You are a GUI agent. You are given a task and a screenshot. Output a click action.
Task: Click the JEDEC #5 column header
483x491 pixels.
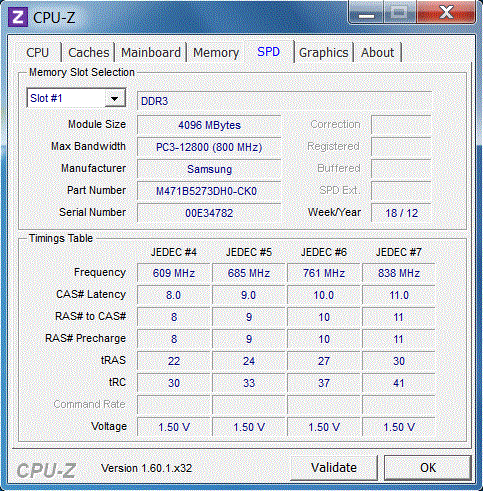249,252
